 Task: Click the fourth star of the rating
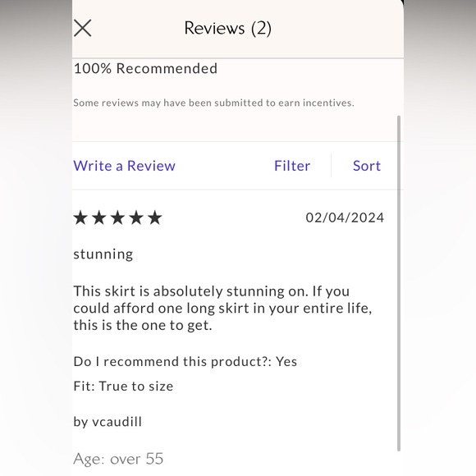click(x=136, y=217)
